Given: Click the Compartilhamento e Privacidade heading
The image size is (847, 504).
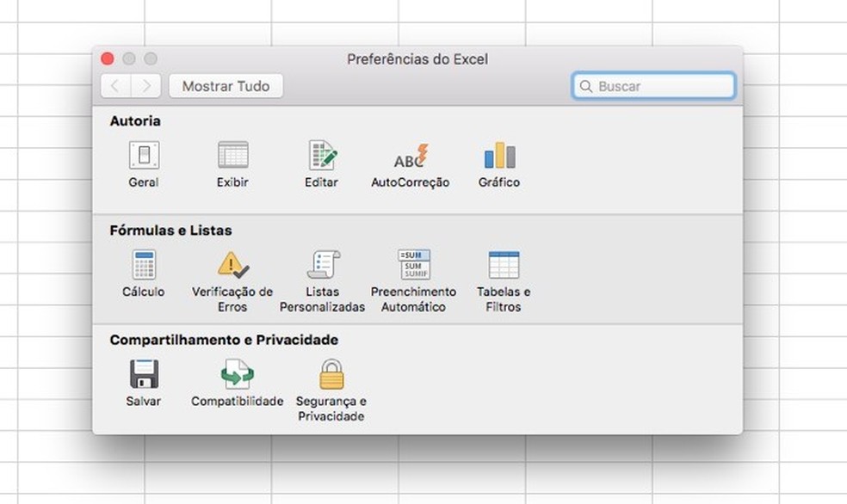Looking at the screenshot, I should [224, 340].
